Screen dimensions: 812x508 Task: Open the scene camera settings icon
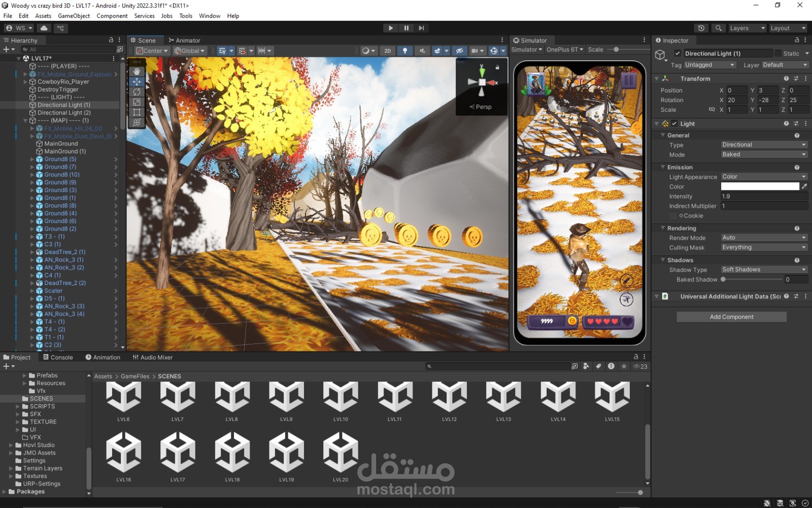click(475, 51)
